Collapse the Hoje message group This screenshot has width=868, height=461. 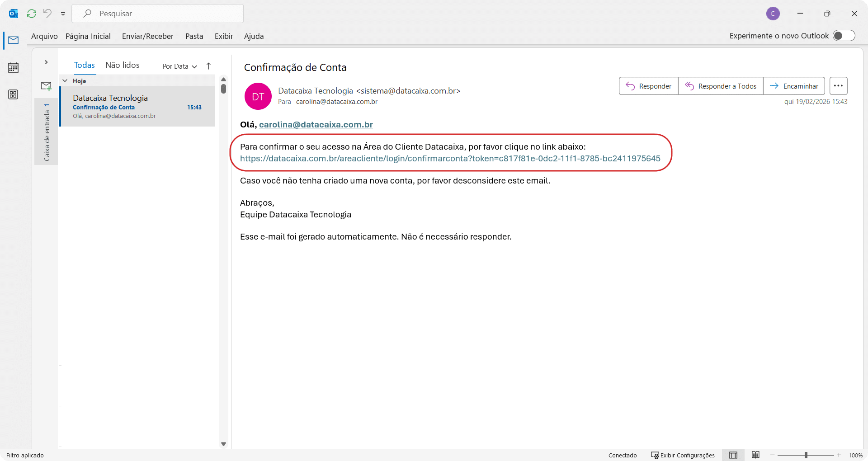pos(65,81)
